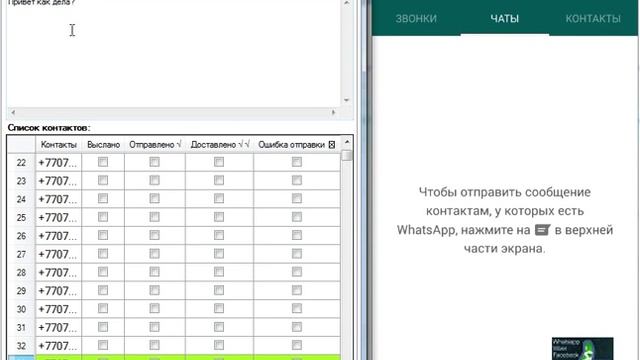
Task: Select contact cell in row 32
Action: [58, 346]
